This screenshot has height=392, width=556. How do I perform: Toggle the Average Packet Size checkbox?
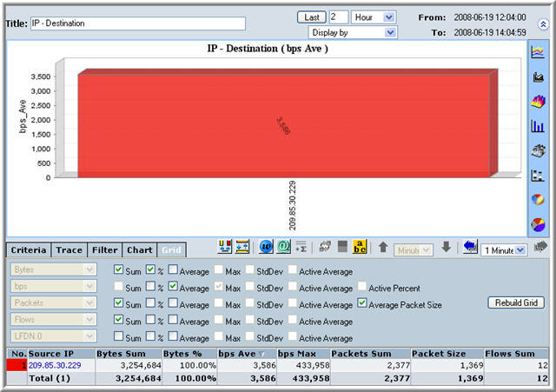pos(362,304)
